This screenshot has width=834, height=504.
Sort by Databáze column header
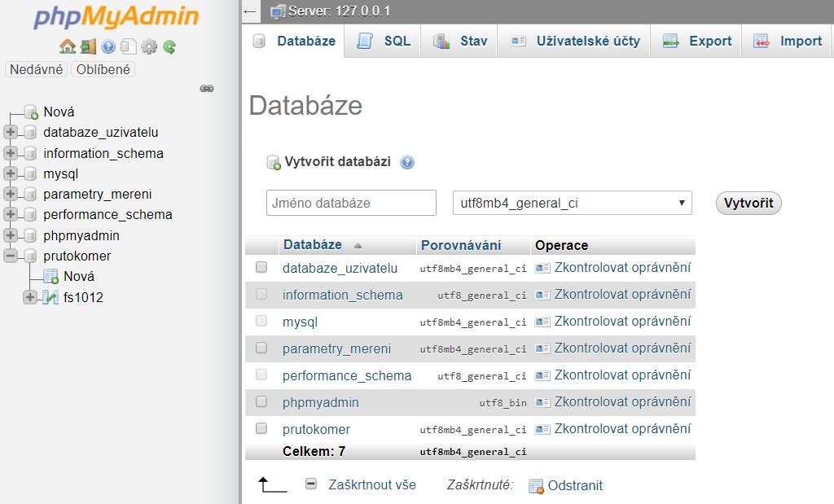pos(313,245)
